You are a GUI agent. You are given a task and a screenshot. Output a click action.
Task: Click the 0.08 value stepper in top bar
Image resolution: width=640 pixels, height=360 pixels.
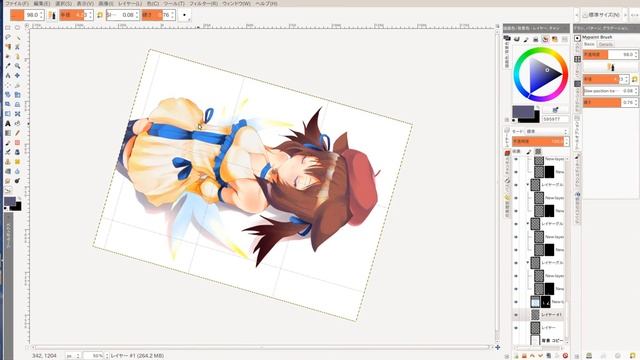pyautogui.click(x=137, y=15)
